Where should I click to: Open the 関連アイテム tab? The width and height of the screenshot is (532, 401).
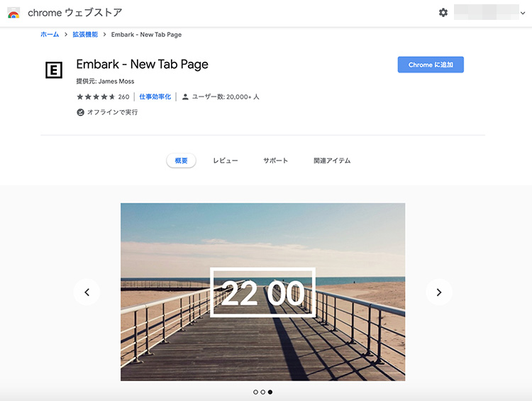(332, 160)
